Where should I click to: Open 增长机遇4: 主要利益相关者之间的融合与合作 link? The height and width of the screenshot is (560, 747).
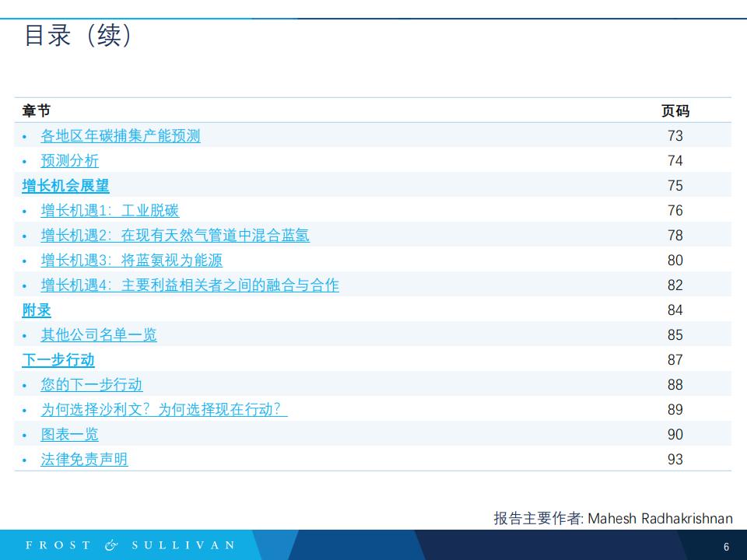coord(190,285)
